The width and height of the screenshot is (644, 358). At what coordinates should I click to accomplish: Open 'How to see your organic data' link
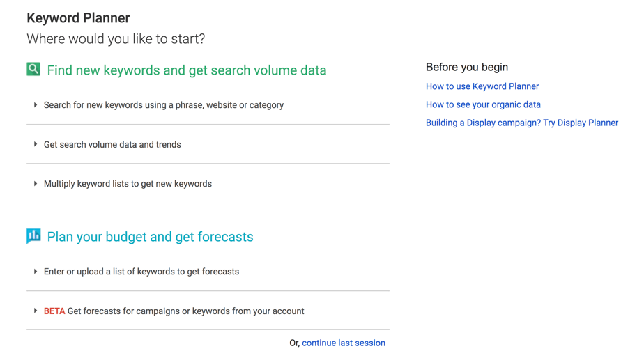coord(483,104)
